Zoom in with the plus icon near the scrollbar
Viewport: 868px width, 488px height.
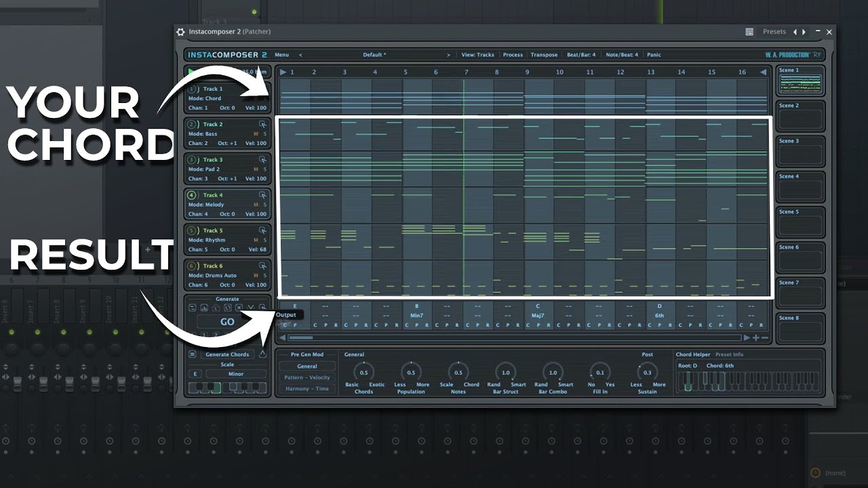756,338
